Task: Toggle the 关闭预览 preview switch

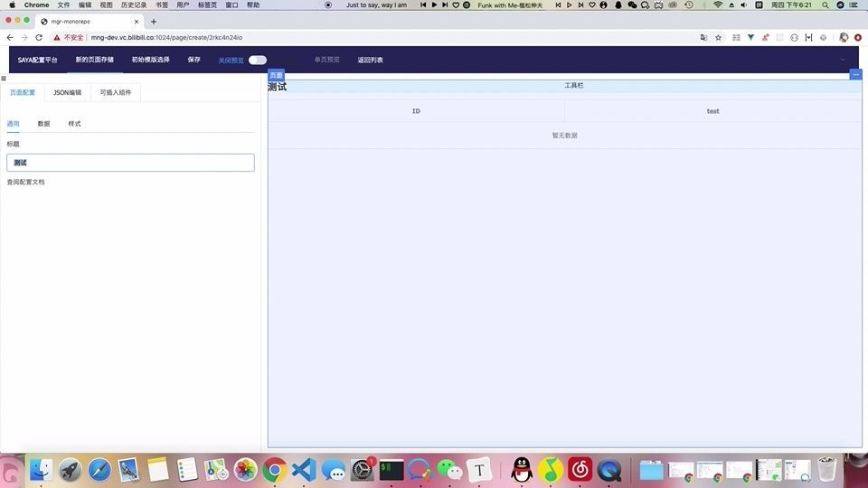Action: [x=258, y=60]
